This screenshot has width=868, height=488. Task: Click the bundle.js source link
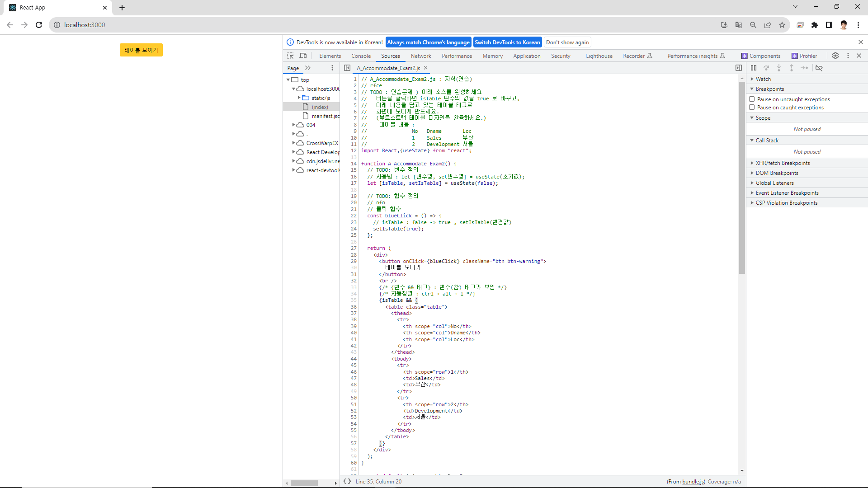(x=693, y=482)
